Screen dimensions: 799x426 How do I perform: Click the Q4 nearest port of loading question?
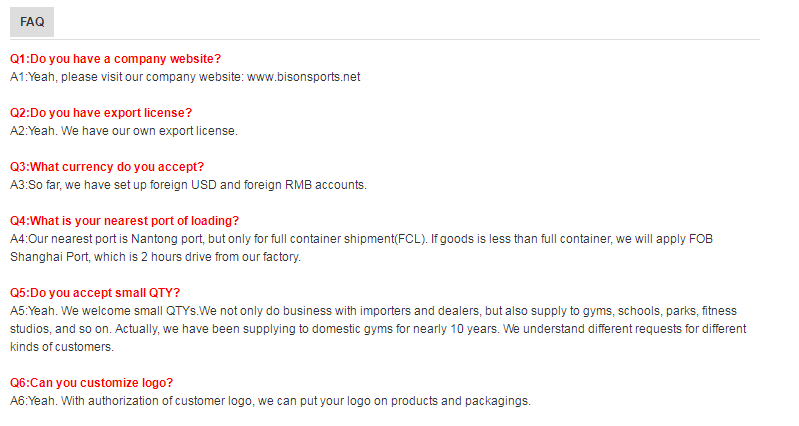tap(124, 221)
